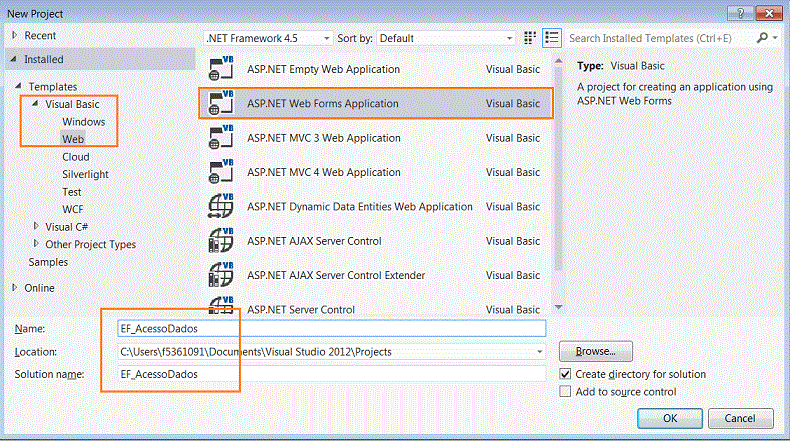The width and height of the screenshot is (790, 441).
Task: Select ASP.NET AJAX Server Control Extender text
Action: (x=336, y=275)
